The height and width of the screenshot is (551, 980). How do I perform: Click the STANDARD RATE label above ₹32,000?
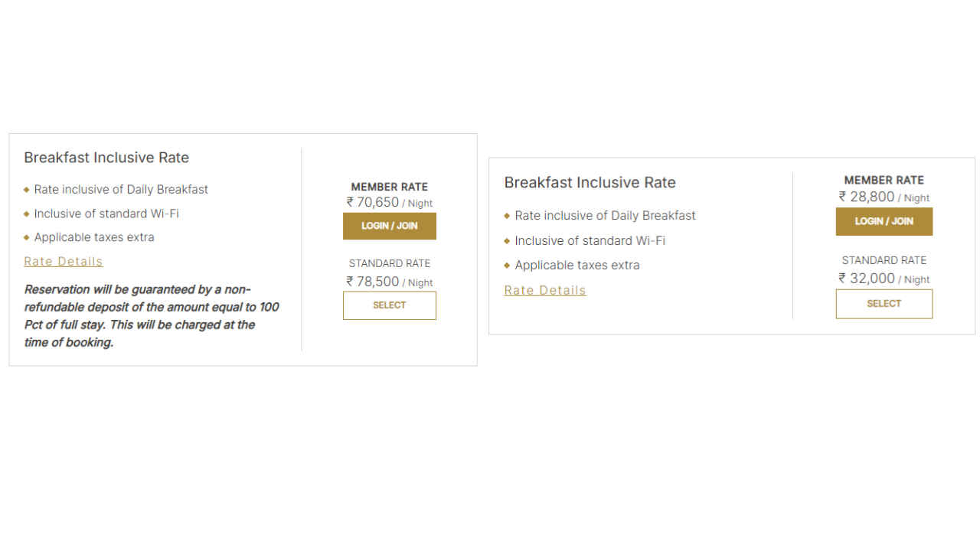click(x=884, y=260)
